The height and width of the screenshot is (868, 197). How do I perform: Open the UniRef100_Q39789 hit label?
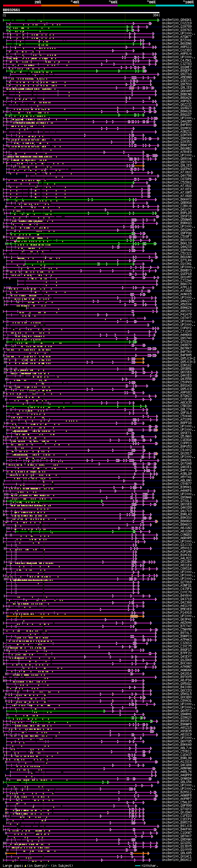[177, 26]
